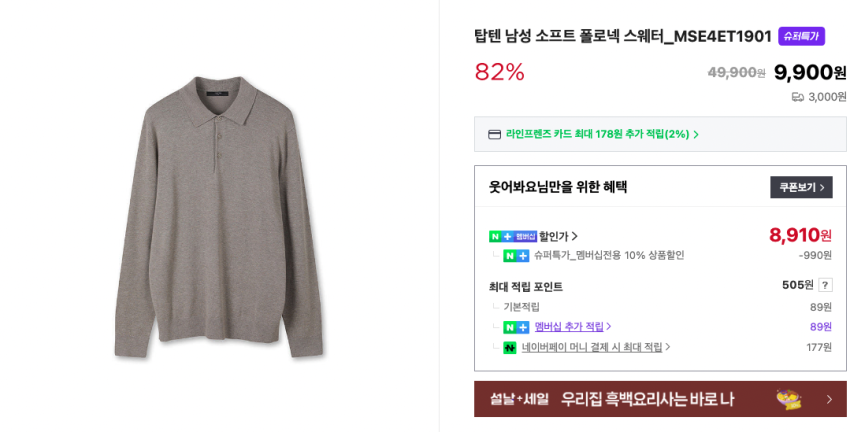Open the 쿠폰보기 coupon button
This screenshot has width=850, height=432.
pos(801,187)
